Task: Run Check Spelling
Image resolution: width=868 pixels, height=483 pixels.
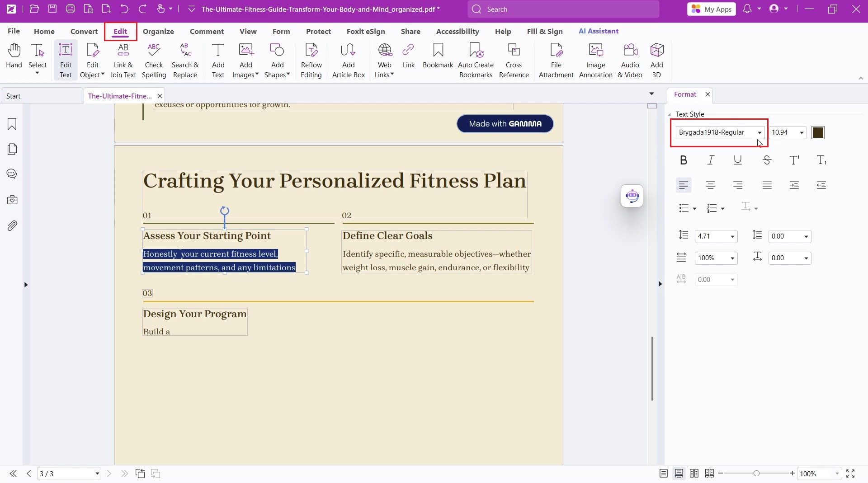Action: click(x=154, y=61)
